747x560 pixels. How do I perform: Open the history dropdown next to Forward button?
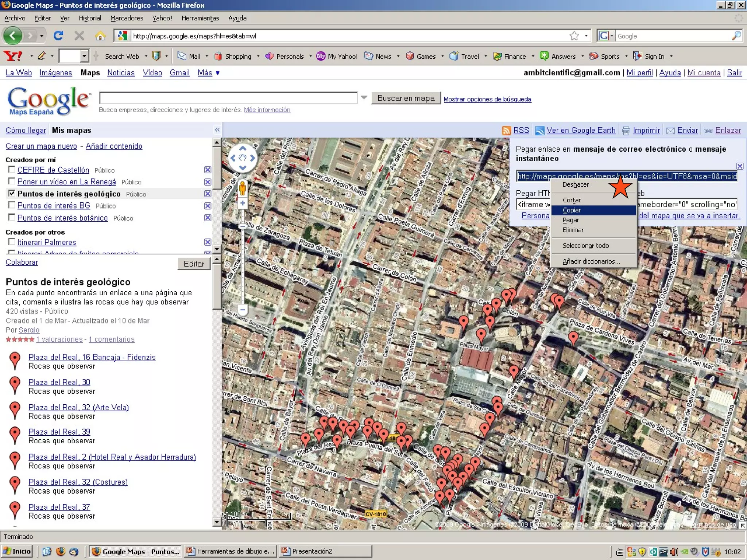tap(42, 36)
